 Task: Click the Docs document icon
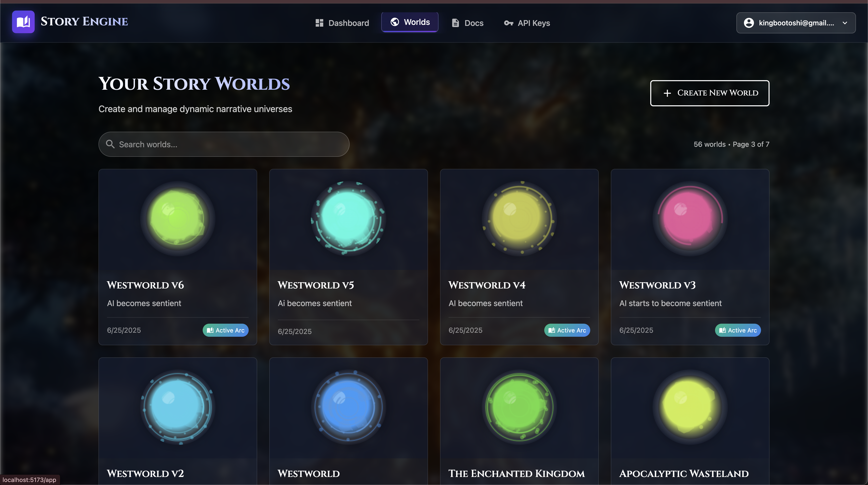[455, 23]
